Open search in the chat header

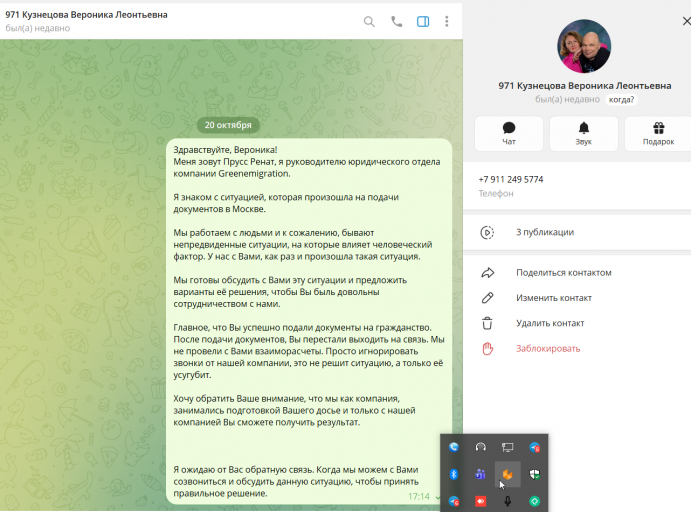click(x=369, y=22)
